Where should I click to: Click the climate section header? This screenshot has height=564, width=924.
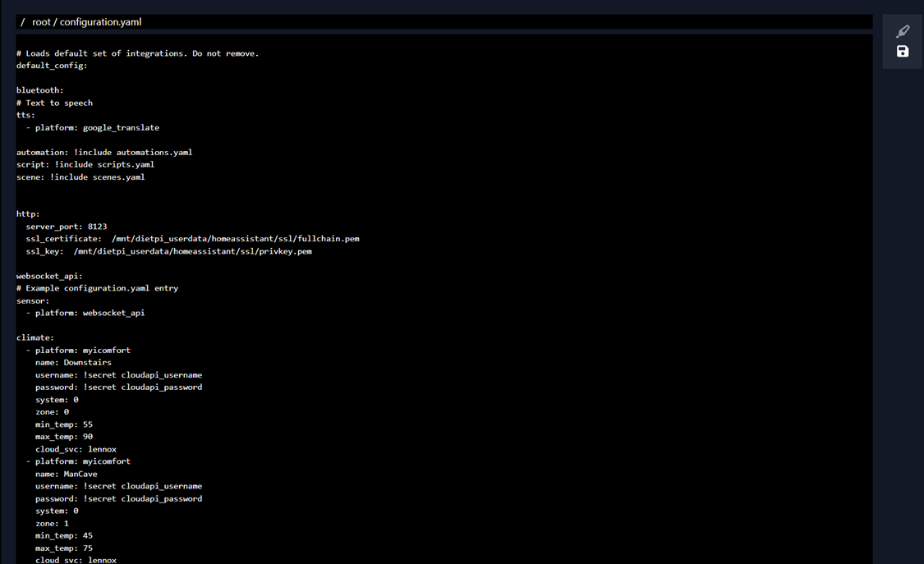(x=31, y=337)
